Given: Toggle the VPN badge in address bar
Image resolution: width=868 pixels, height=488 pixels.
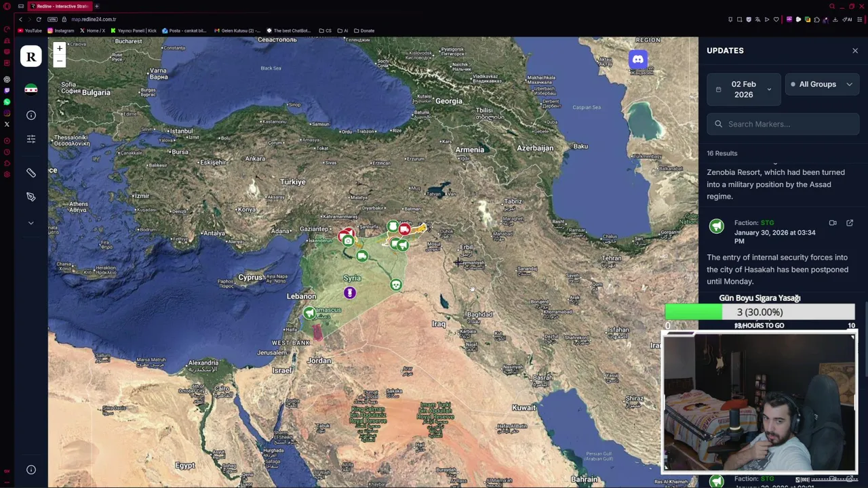Looking at the screenshot, I should 53,19.
